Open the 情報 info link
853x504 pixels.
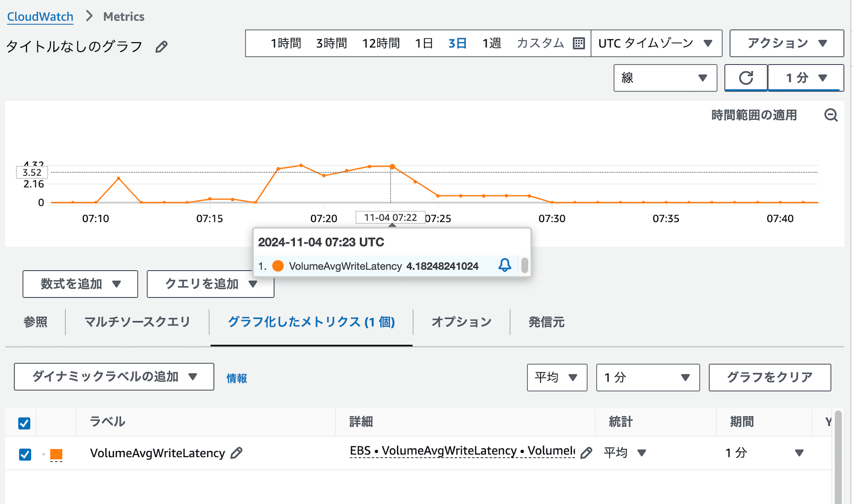pyautogui.click(x=237, y=378)
